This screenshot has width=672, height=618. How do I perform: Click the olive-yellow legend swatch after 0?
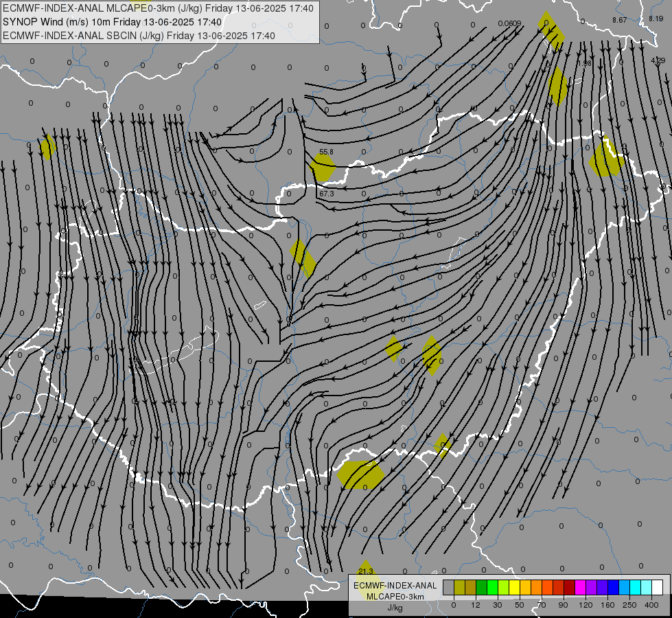coord(459,587)
